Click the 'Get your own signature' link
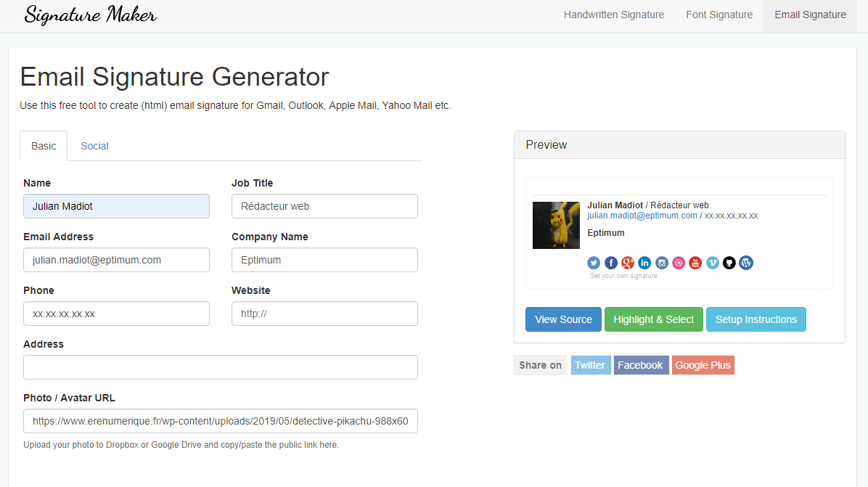This screenshot has width=868, height=487. [623, 276]
